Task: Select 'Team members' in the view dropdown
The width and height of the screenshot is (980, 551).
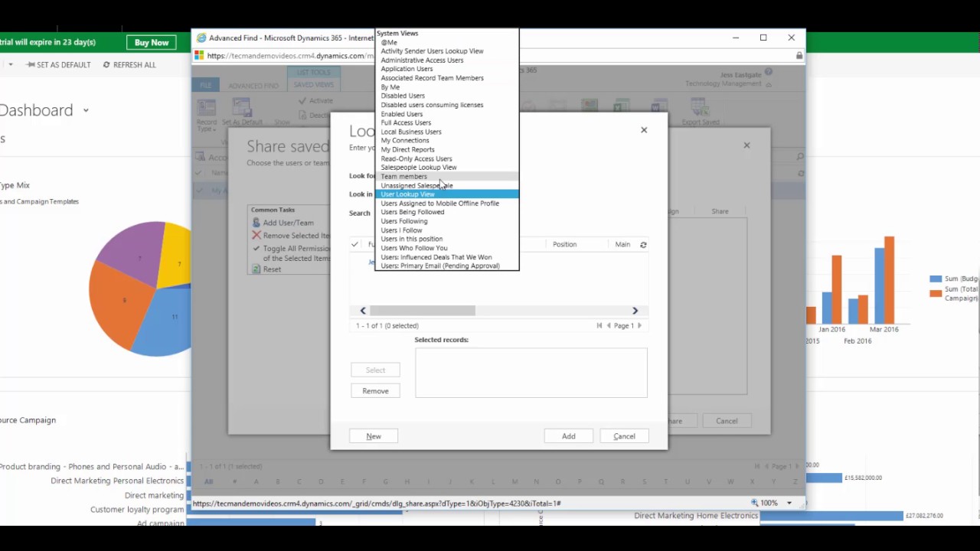Action: 446,176
